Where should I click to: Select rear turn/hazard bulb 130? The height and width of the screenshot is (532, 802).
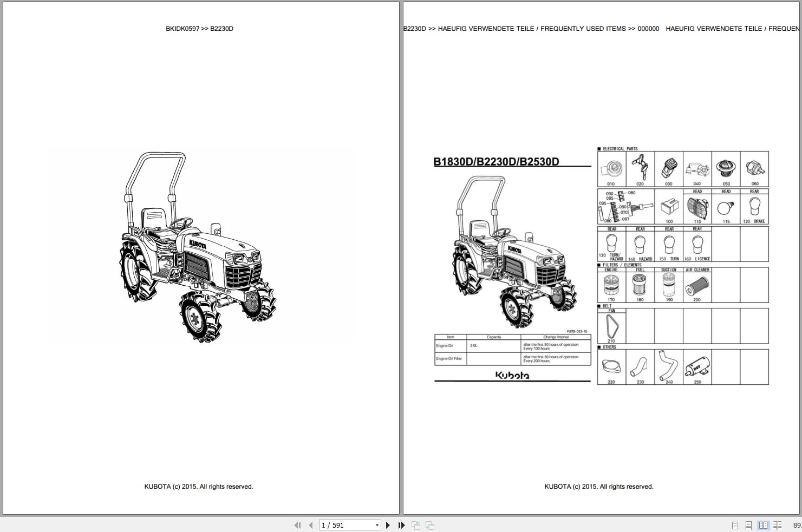coord(611,244)
